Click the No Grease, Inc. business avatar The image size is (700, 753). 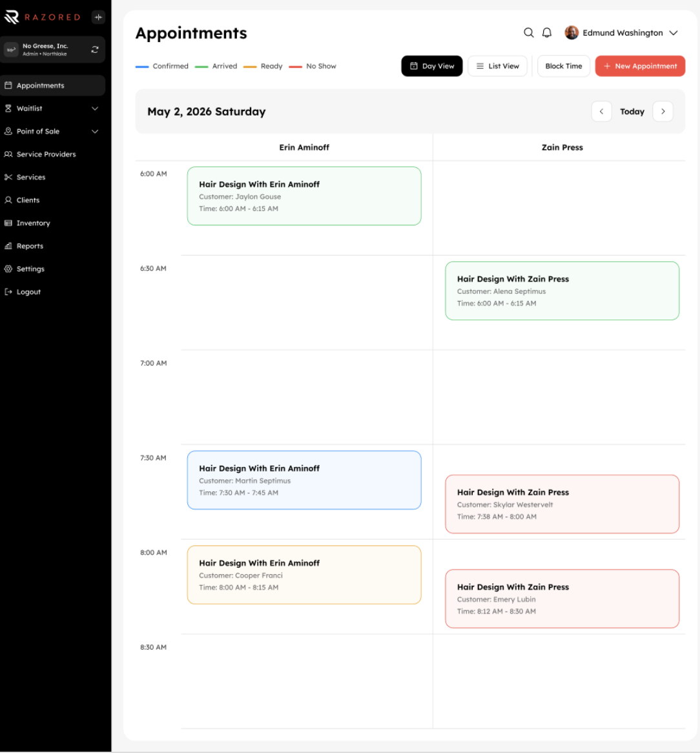tap(11, 50)
